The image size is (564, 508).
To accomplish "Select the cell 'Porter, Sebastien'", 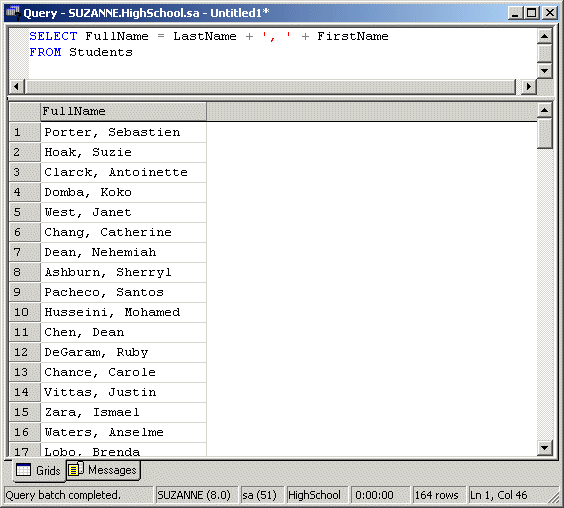I will coord(123,132).
